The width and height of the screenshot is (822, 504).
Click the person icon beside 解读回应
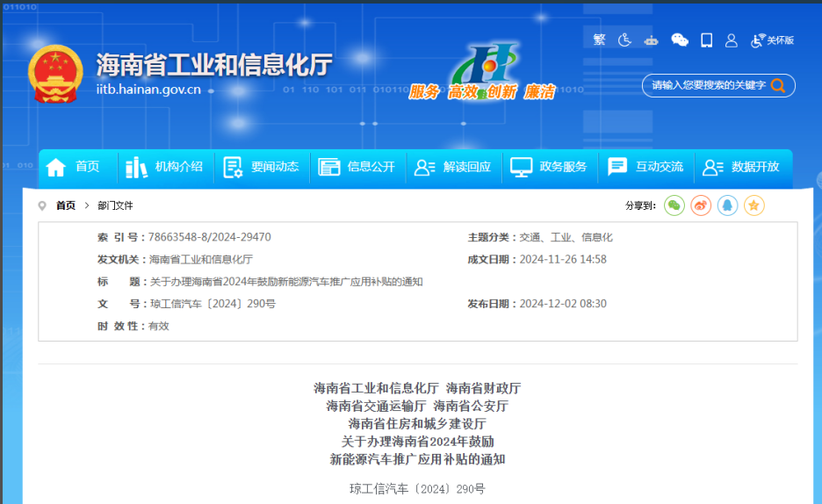[x=425, y=167]
